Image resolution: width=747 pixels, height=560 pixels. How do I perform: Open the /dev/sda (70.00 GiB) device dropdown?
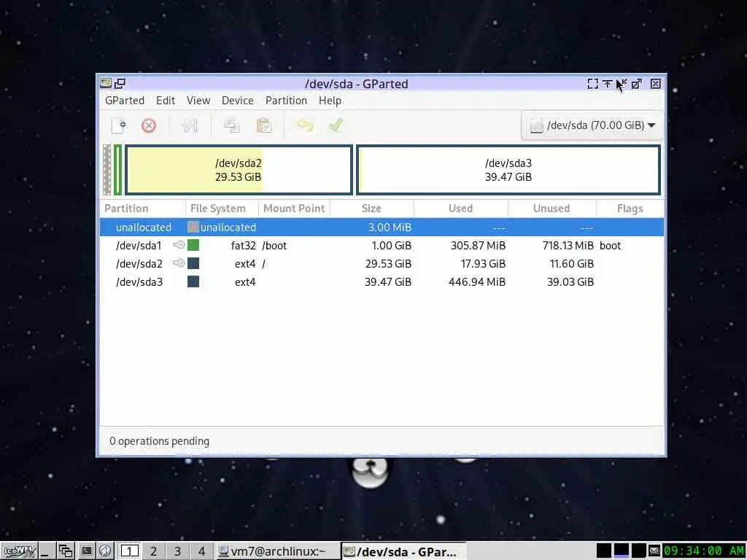click(592, 125)
